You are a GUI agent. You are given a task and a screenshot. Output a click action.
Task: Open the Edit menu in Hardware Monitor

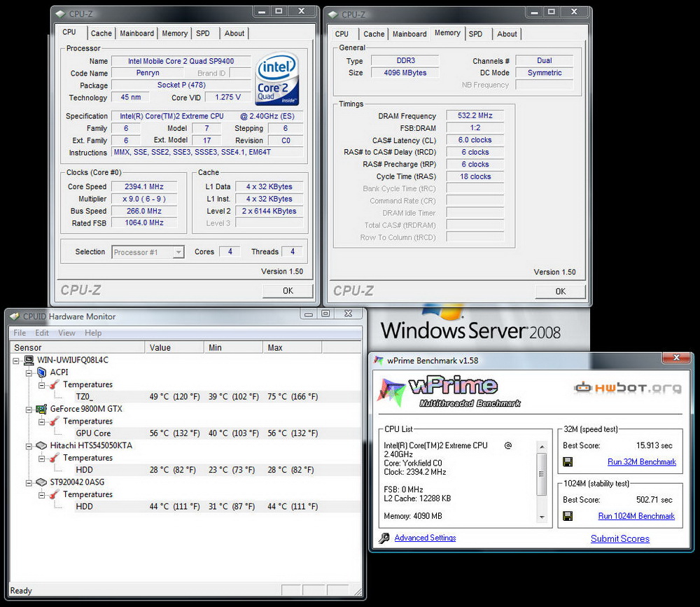(x=42, y=333)
